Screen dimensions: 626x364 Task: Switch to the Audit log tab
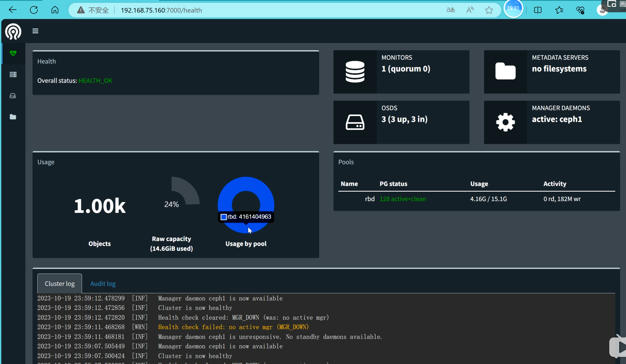(x=103, y=283)
